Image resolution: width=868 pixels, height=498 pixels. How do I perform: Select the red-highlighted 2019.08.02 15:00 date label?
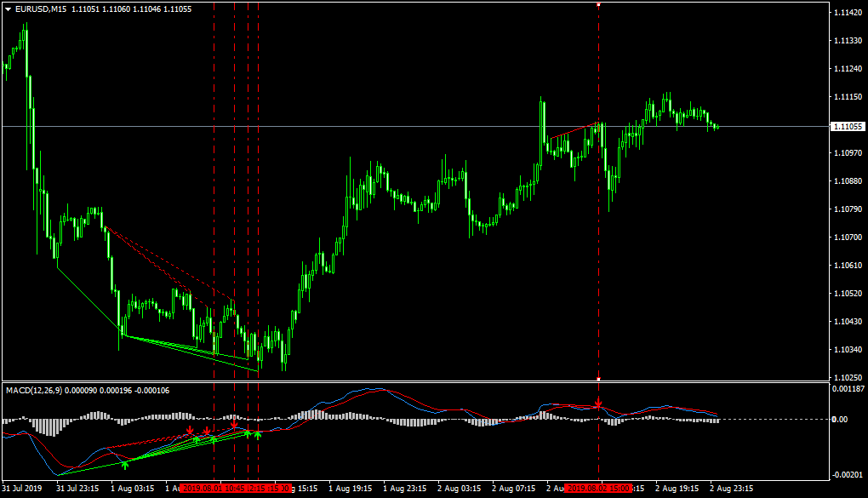[598, 489]
